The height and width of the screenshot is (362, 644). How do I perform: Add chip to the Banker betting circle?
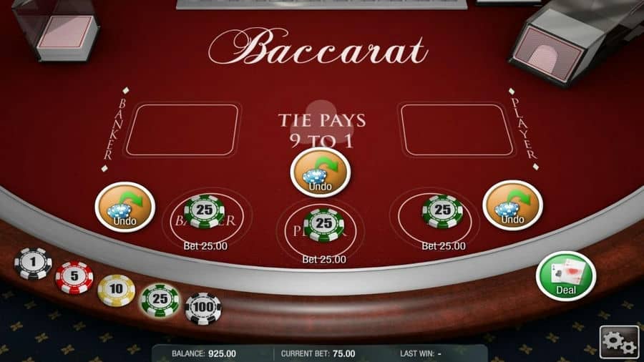207,218
